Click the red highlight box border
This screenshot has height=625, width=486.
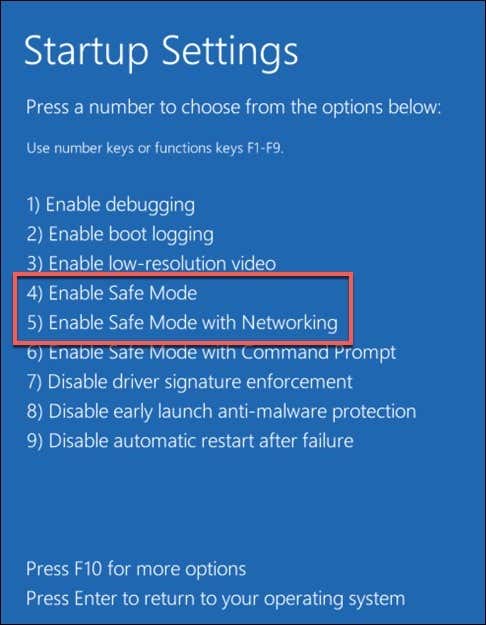(x=183, y=274)
